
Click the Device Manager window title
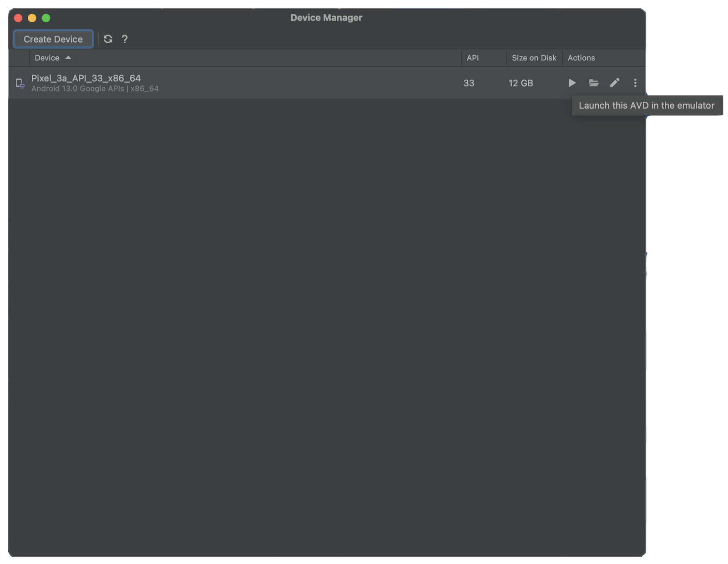(x=326, y=18)
